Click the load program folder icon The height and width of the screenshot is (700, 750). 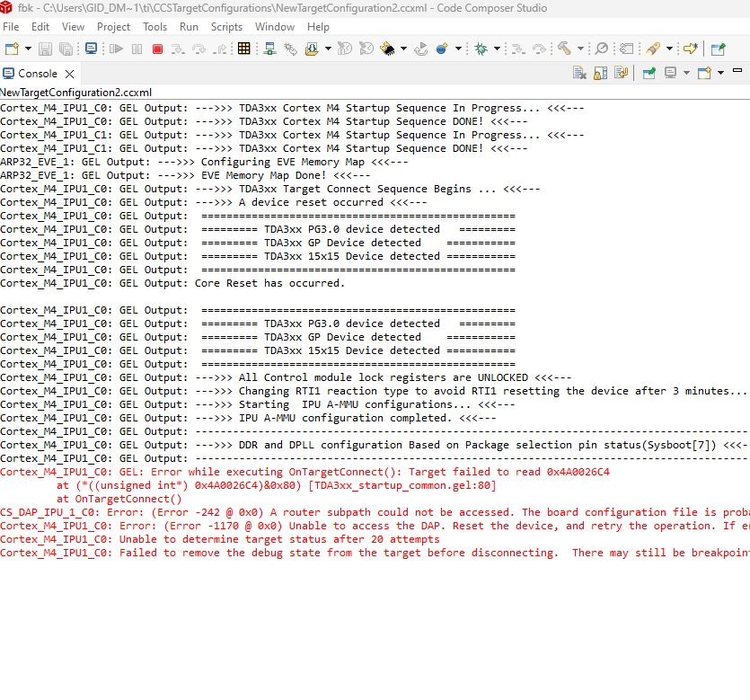(312, 49)
